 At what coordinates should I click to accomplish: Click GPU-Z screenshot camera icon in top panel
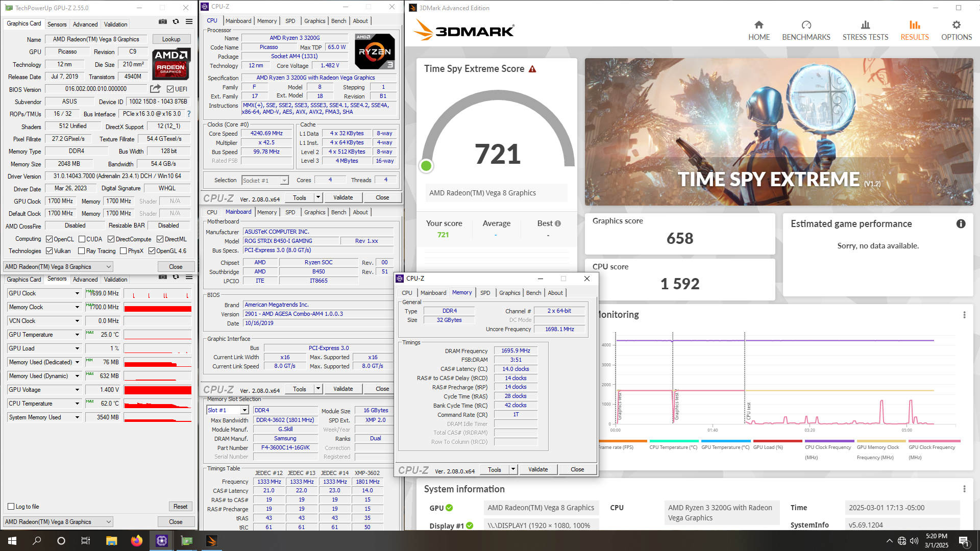pyautogui.click(x=162, y=22)
